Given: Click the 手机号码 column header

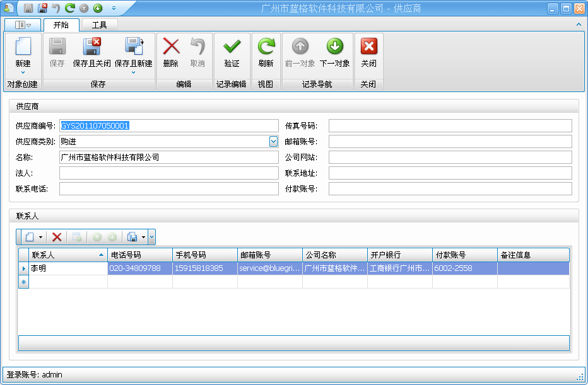Looking at the screenshot, I should click(205, 255).
